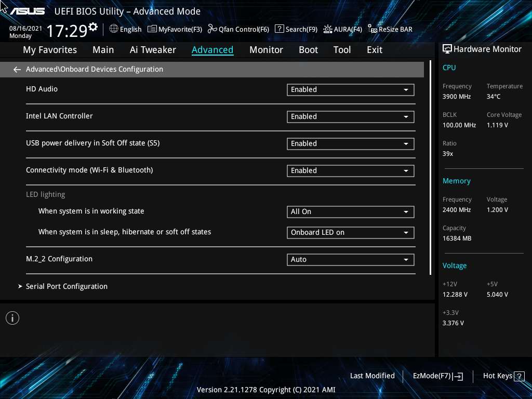Click the globe language icon
The height and width of the screenshot is (399, 532).
[114, 29]
